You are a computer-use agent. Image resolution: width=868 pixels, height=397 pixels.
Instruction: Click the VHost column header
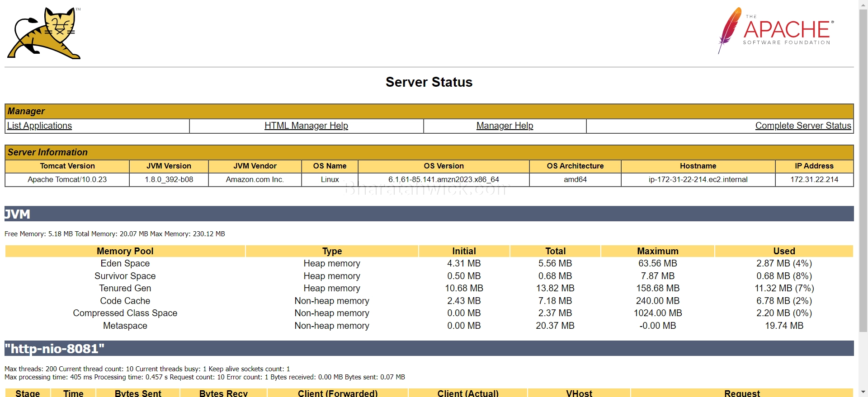tap(579, 393)
